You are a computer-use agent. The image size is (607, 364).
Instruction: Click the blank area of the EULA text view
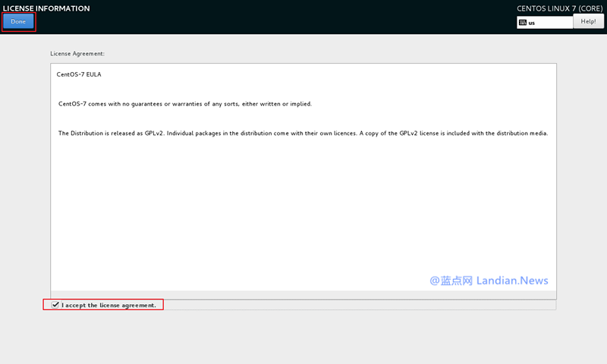coord(303,220)
